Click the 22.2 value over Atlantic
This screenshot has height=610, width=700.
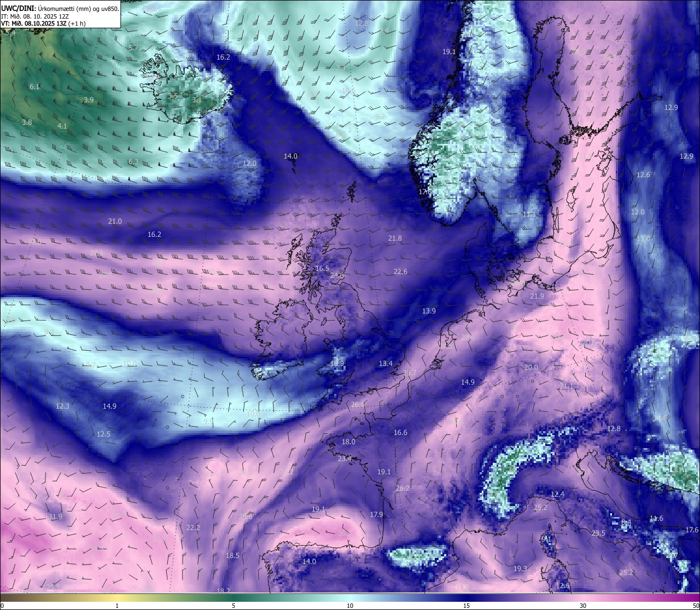click(x=193, y=528)
